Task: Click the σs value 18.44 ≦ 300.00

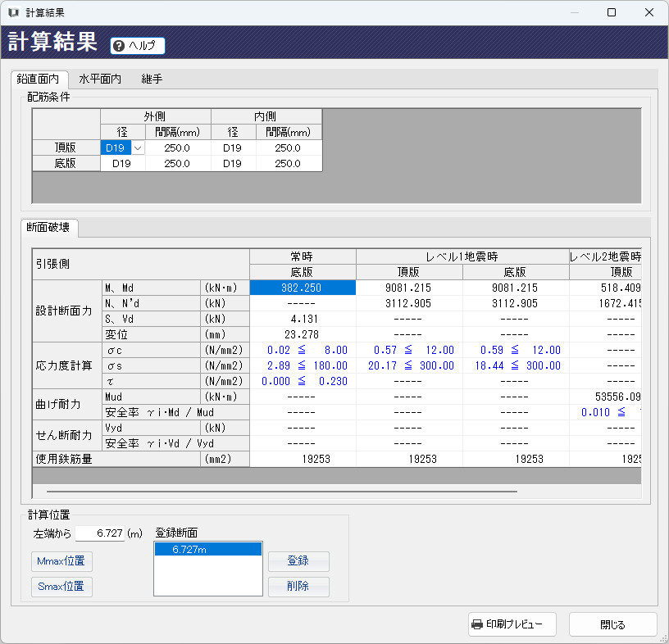Action: [x=516, y=365]
